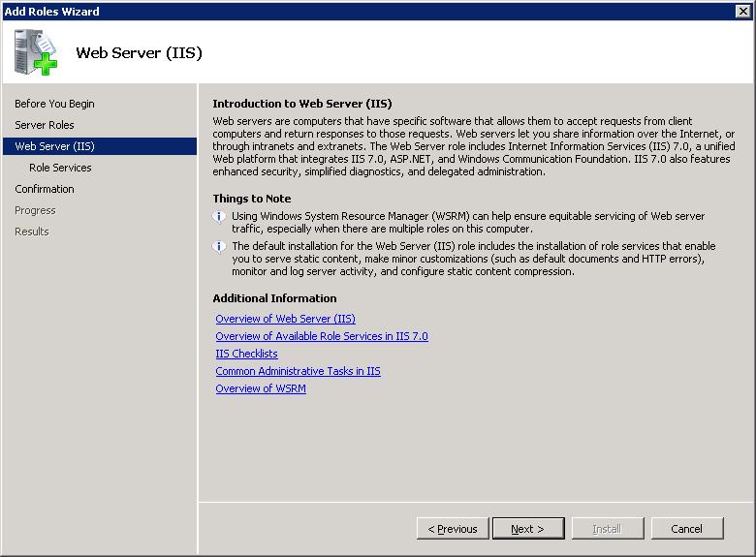Jump to the Confirmation step
The width and height of the screenshot is (756, 557).
coord(45,189)
